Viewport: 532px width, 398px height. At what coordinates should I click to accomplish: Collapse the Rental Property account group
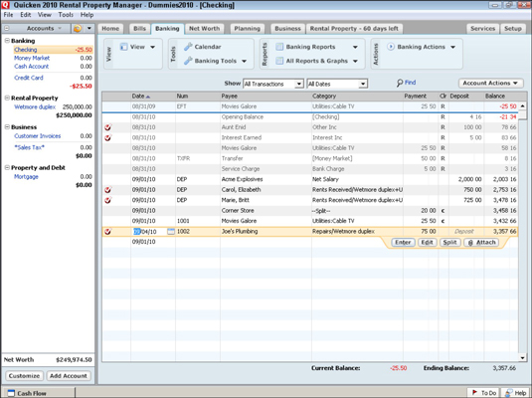(x=7, y=98)
